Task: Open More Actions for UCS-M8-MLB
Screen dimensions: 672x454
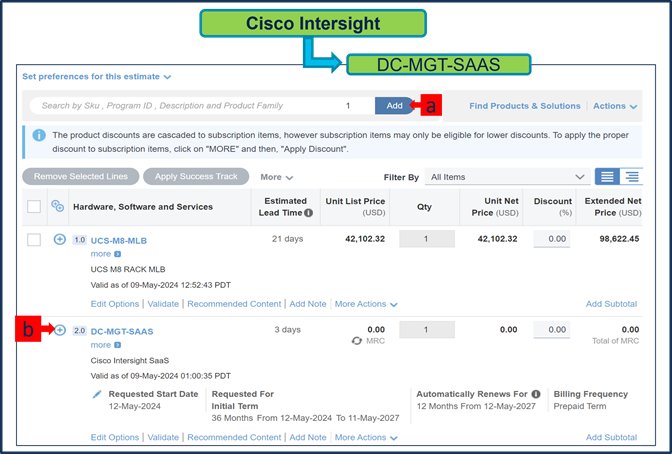Action: pyautogui.click(x=366, y=304)
